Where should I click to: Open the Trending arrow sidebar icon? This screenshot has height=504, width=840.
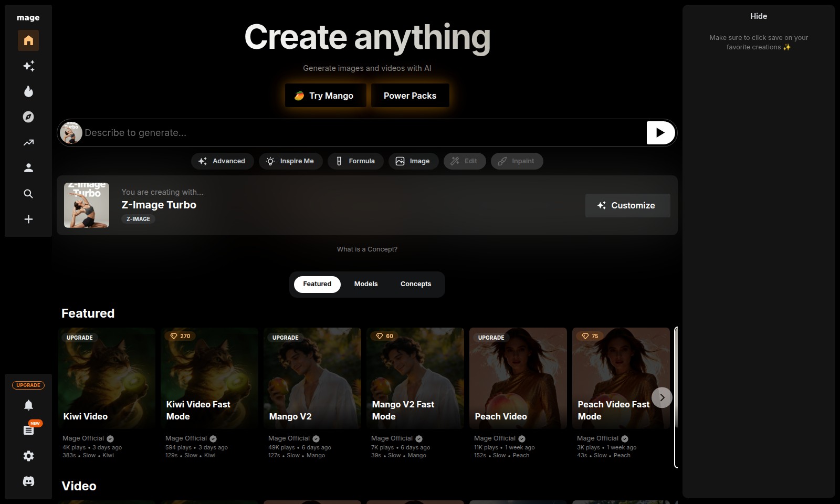28,142
